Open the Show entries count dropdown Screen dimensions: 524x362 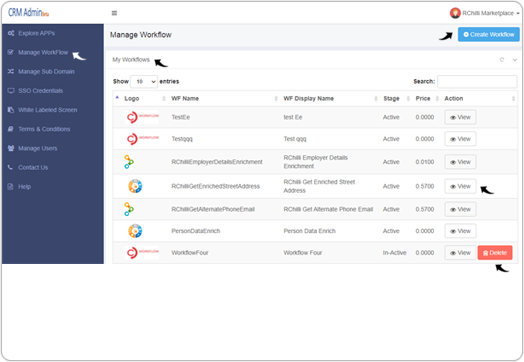click(x=144, y=82)
